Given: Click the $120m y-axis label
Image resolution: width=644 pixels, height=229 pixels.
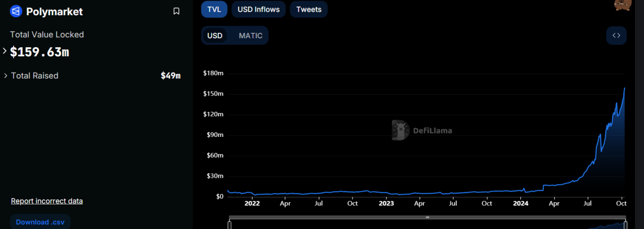Looking at the screenshot, I should click(x=213, y=114).
